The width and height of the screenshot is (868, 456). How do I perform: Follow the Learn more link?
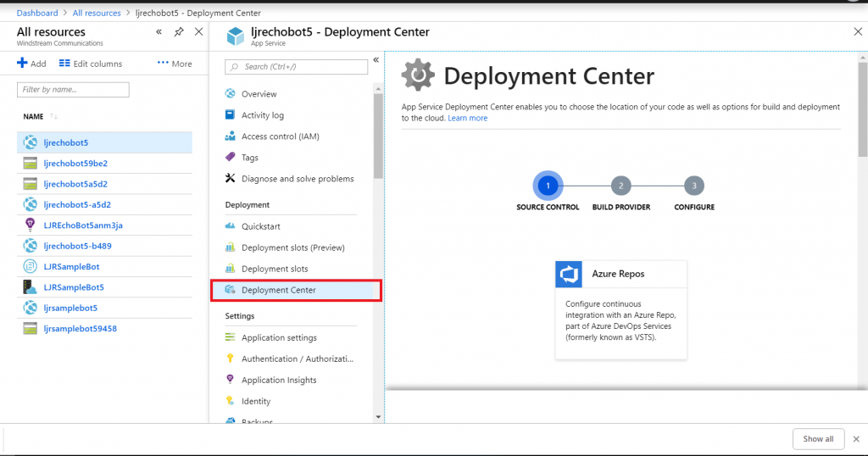click(468, 118)
